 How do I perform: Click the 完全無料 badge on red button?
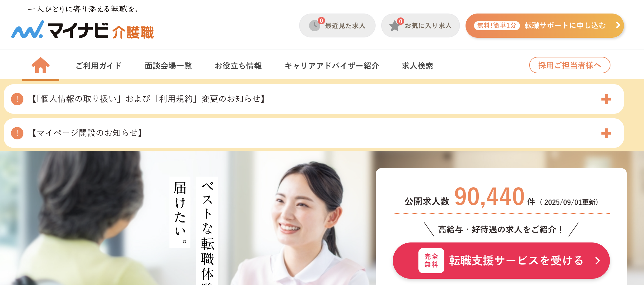431,260
